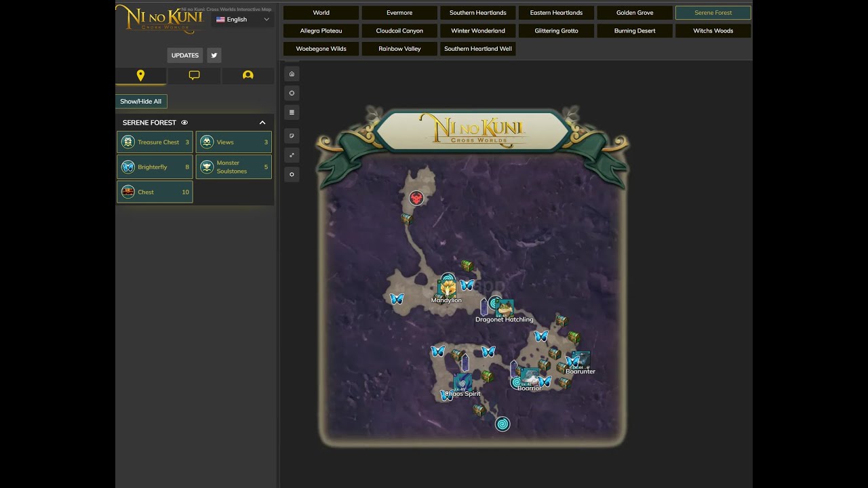Switch to the Golden Grove tab

635,13
